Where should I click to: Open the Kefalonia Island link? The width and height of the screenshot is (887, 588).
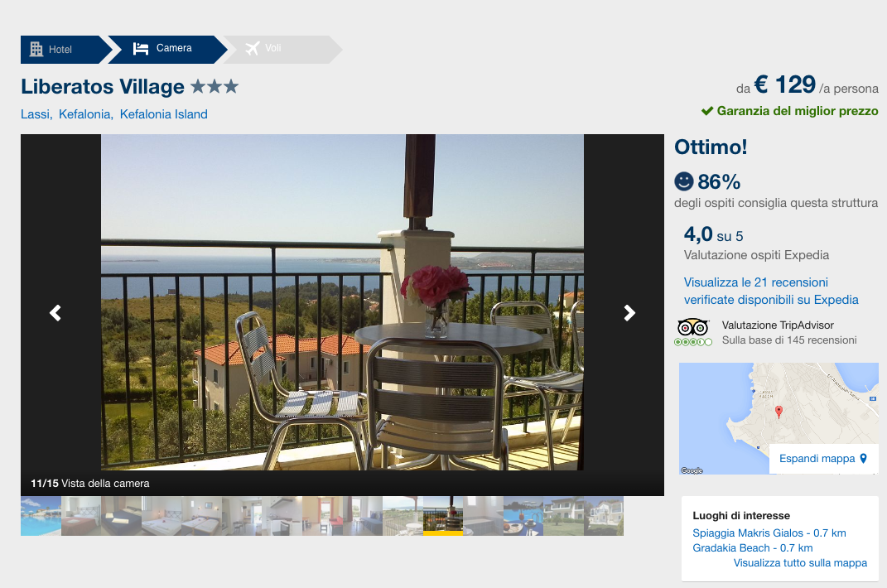pyautogui.click(x=163, y=114)
